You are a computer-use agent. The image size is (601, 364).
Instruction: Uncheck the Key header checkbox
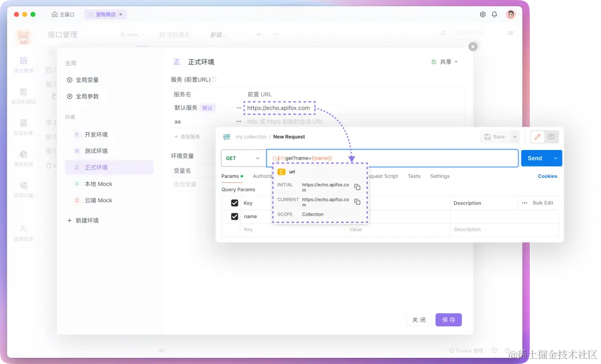pos(235,202)
